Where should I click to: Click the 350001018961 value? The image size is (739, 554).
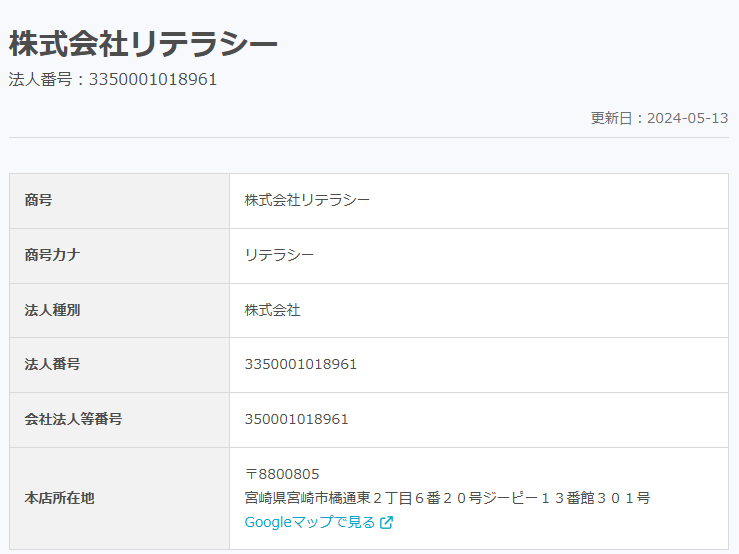(x=296, y=419)
